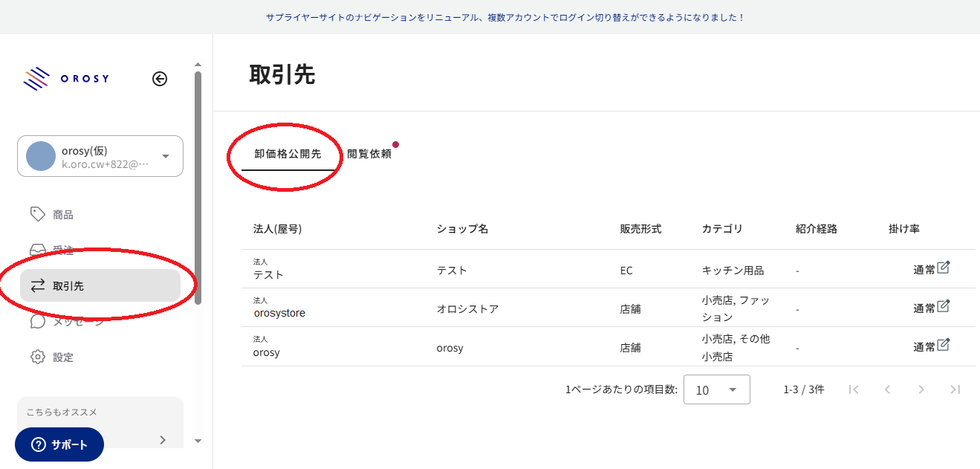The width and height of the screenshot is (980, 469).
Task: Open 商品 via the tag icon
Action: 38,213
